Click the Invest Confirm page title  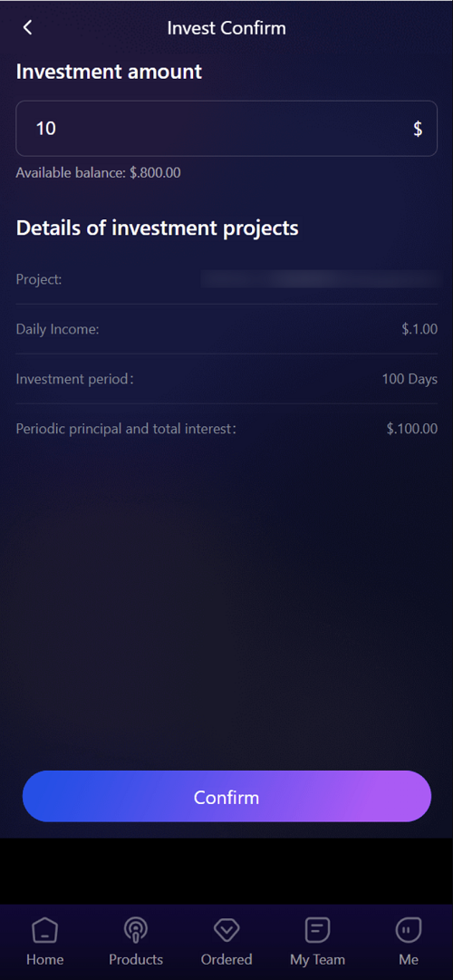click(226, 28)
